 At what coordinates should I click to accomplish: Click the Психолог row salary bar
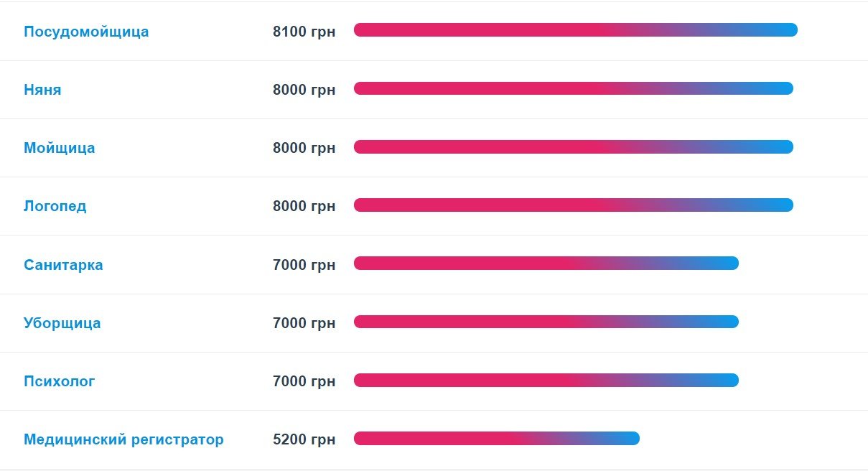[x=546, y=380]
